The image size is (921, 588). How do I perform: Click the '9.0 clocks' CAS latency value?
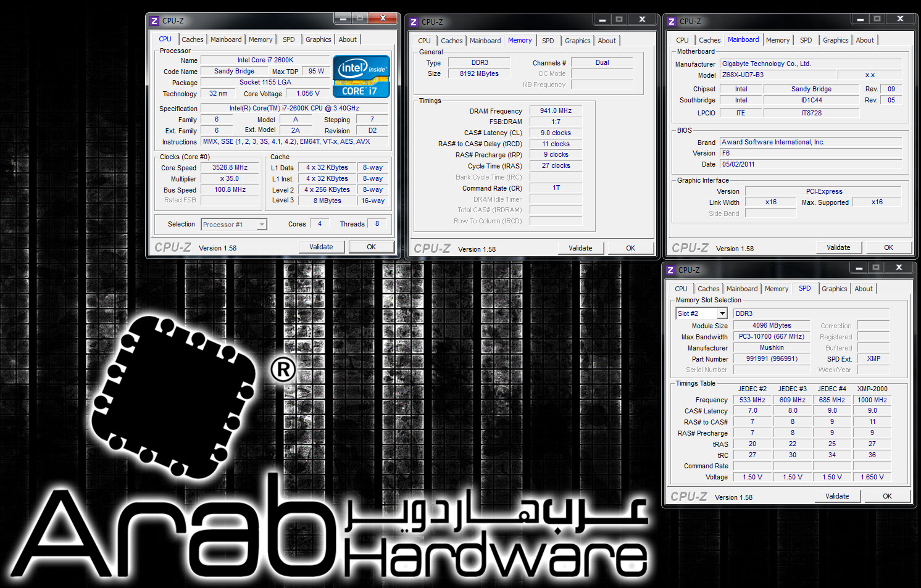pyautogui.click(x=556, y=133)
